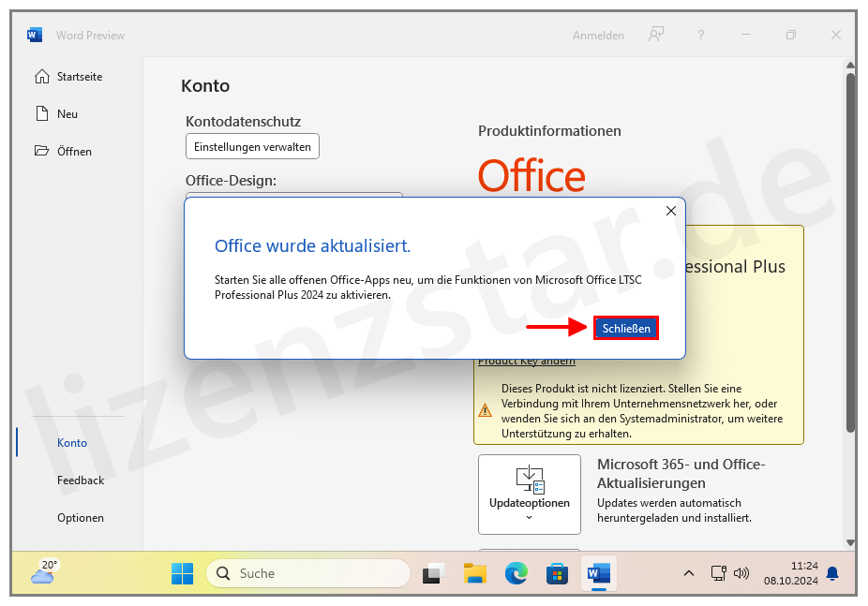
Task: Open Optionen in the sidebar
Action: click(x=81, y=518)
